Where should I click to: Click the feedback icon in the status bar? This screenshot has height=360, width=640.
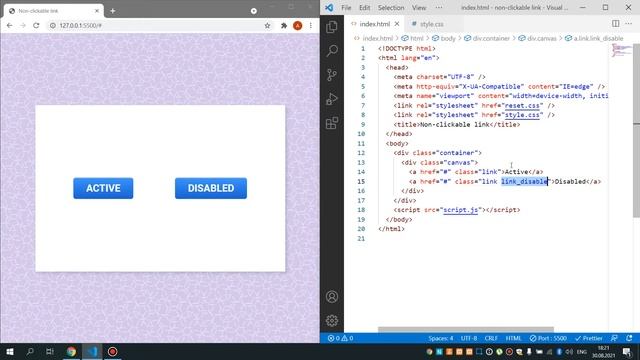point(614,338)
